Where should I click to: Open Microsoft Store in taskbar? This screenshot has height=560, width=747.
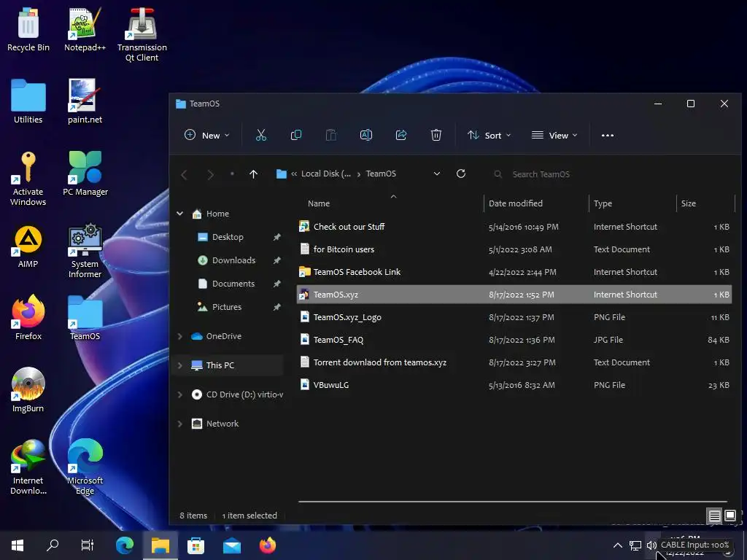pyautogui.click(x=196, y=545)
